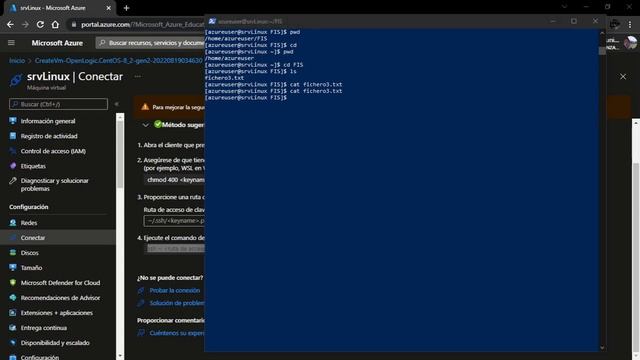The width and height of the screenshot is (640, 360).
Task: Click the Diagnosticar wrench icon
Action: click(13, 181)
